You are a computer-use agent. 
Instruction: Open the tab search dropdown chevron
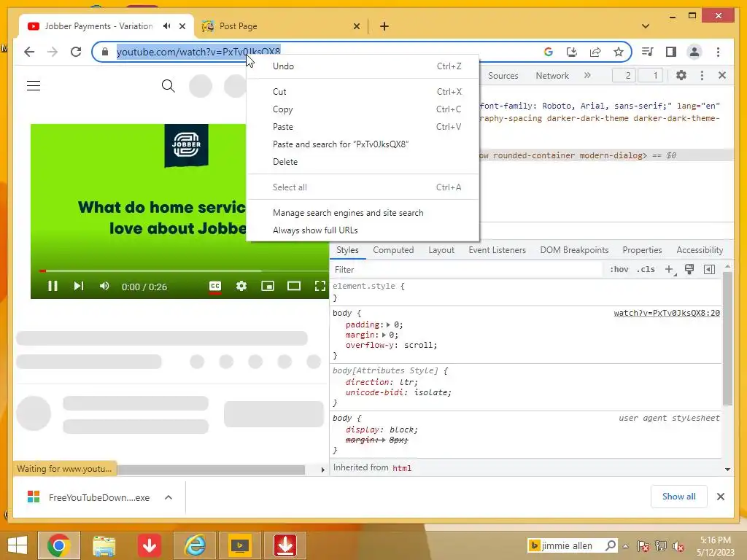[x=646, y=26]
